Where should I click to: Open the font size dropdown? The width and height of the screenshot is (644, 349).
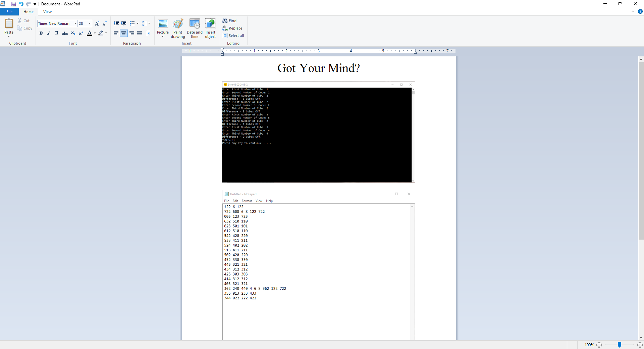pos(90,23)
